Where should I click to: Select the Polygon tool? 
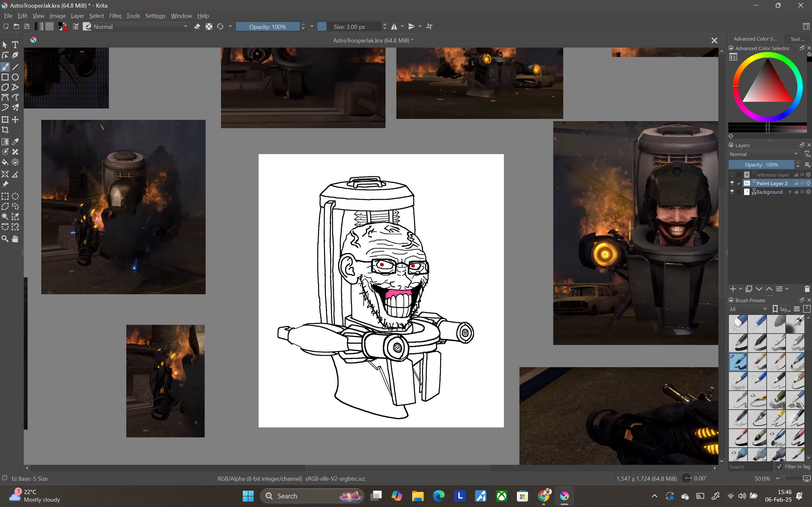5,88
